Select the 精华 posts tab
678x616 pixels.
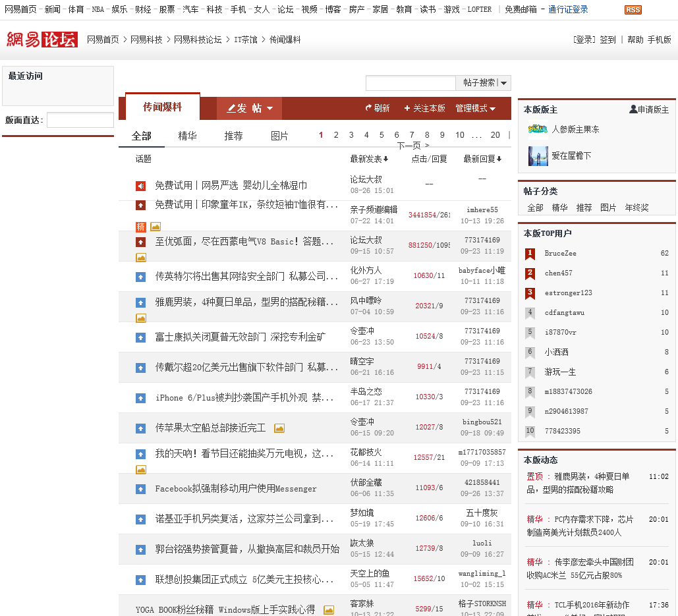188,136
